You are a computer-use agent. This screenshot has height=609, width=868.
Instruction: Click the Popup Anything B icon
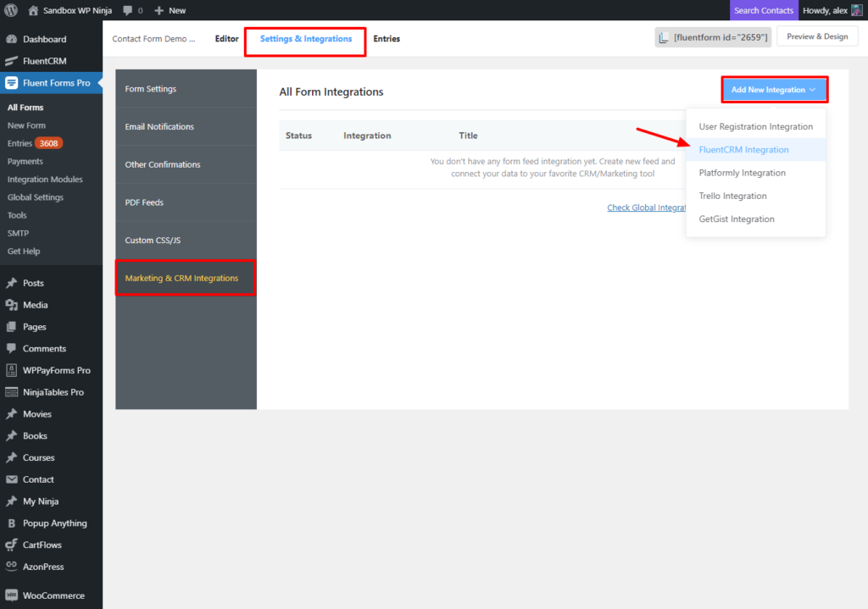11,523
